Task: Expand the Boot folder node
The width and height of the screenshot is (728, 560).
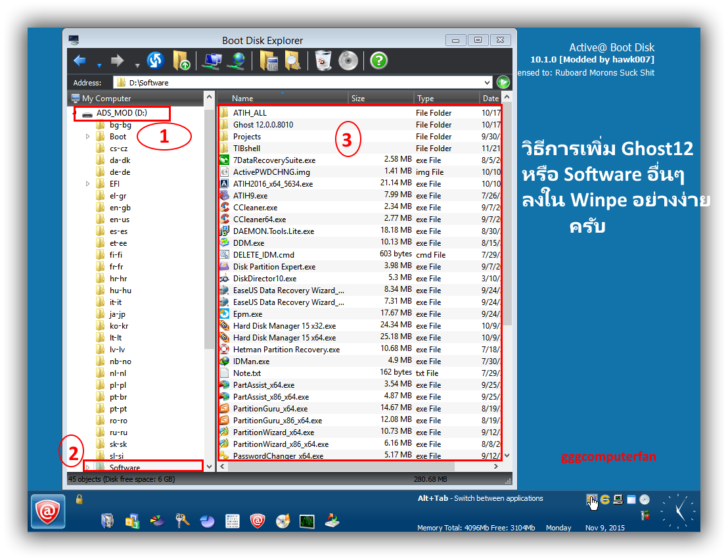Action: tap(87, 137)
